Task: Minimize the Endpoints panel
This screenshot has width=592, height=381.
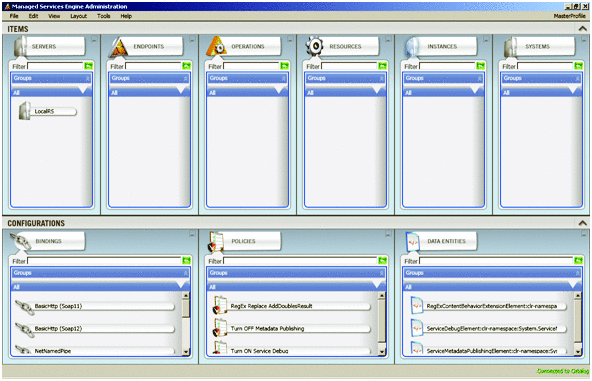Action: (x=192, y=39)
